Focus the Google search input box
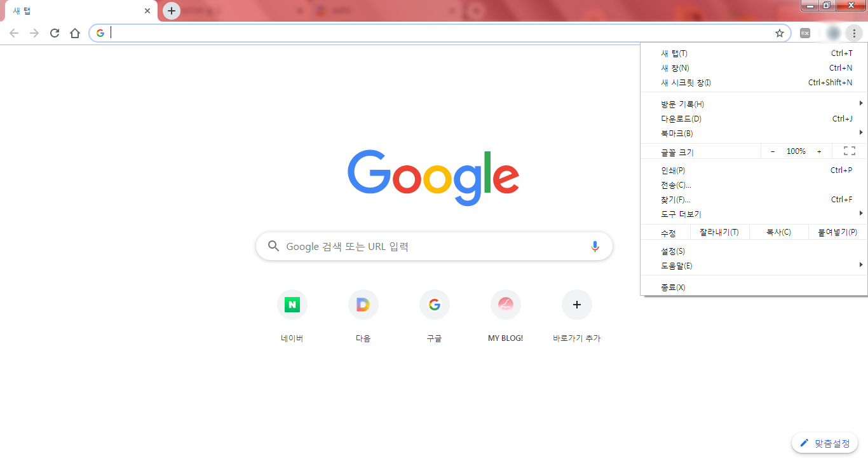This screenshot has height=463, width=868. pyautogui.click(x=434, y=246)
